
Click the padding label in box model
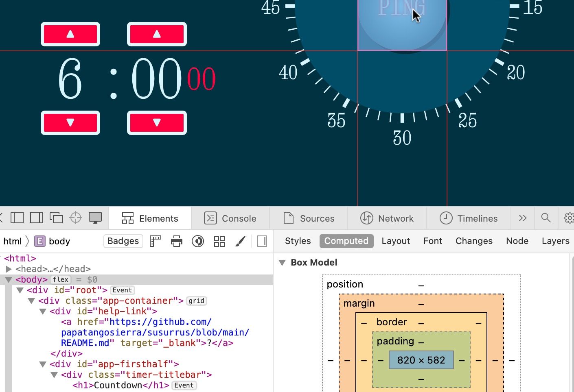point(395,341)
